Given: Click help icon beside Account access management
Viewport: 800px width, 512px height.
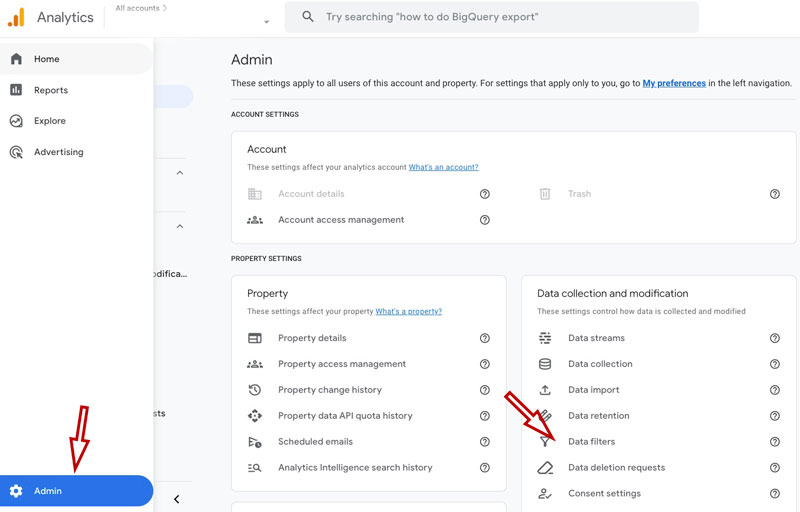Looking at the screenshot, I should click(x=485, y=220).
